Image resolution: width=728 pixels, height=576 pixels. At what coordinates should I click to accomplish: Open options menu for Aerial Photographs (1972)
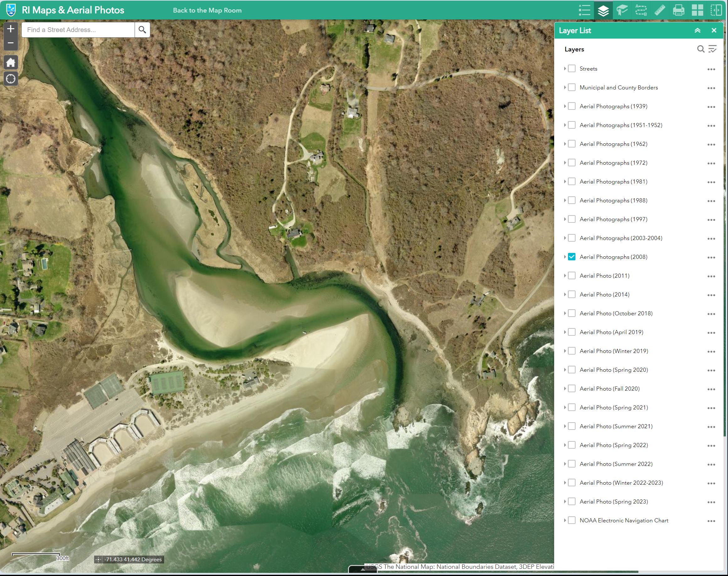(711, 163)
